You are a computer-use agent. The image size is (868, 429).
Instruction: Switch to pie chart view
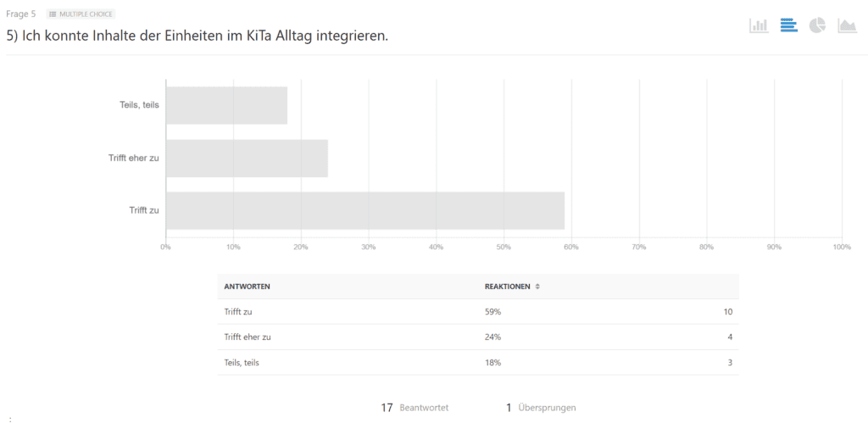point(818,25)
